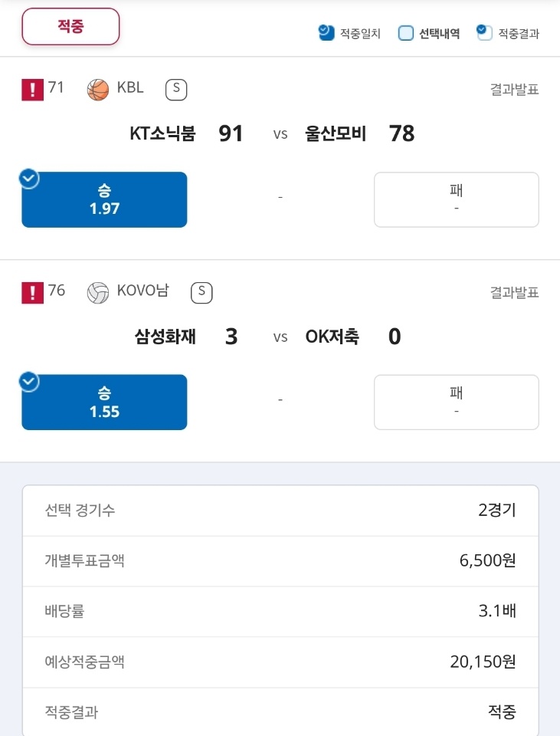Click the 배당률 3.1배 row
The width and height of the screenshot is (560, 736).
coord(280,612)
